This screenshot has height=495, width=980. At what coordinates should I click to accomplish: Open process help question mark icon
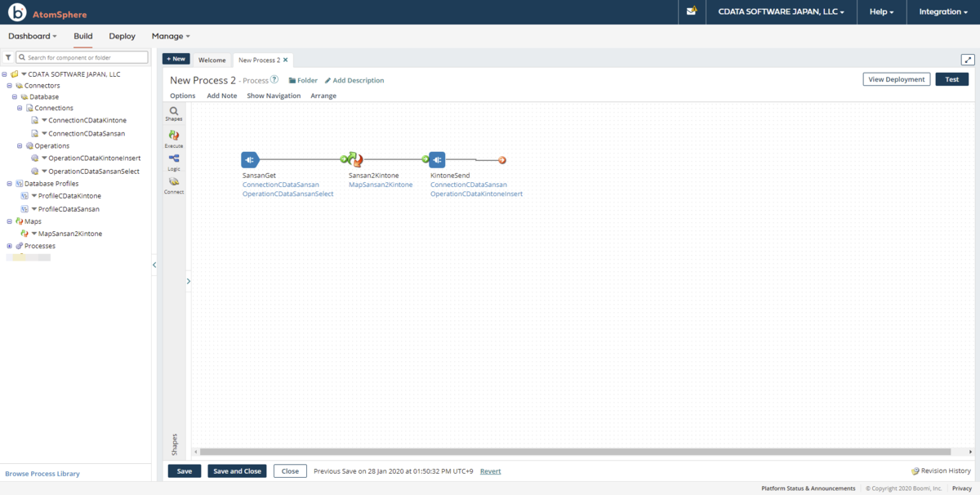[274, 80]
